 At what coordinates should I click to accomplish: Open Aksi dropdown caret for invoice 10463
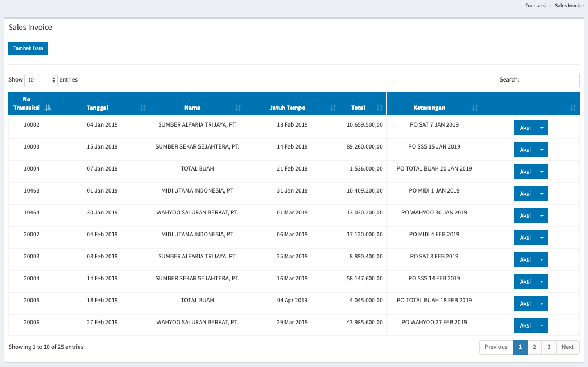click(x=541, y=194)
